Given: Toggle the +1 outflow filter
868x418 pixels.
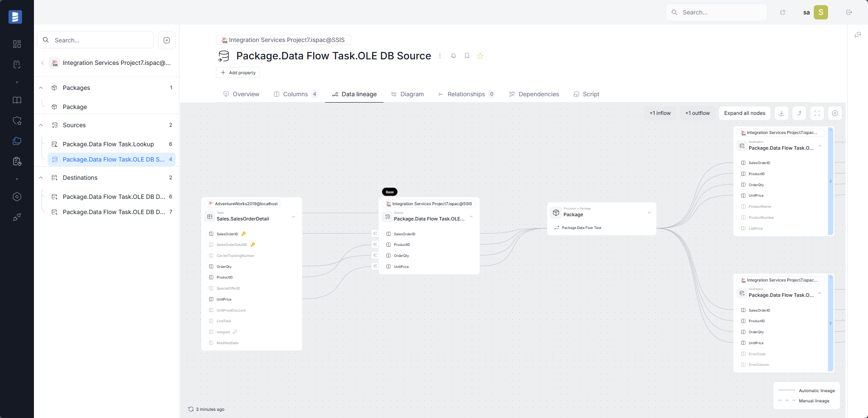Looking at the screenshot, I should (697, 113).
